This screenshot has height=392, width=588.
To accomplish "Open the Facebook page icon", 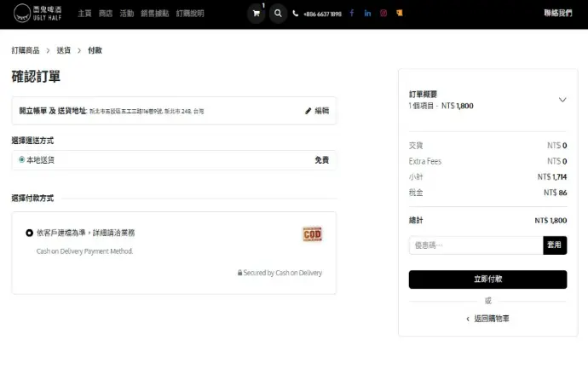I will (352, 14).
